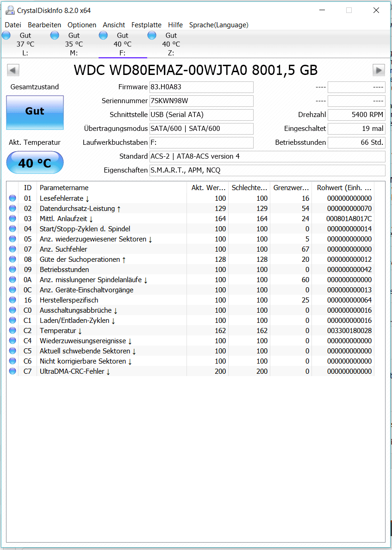392x550 pixels.
Task: Click the Übertragungsmodus field SATA/600
Action: 201,129
